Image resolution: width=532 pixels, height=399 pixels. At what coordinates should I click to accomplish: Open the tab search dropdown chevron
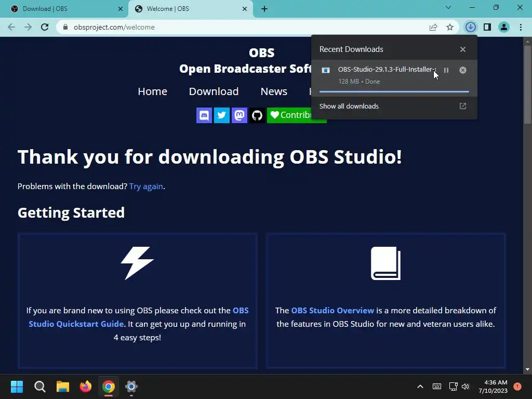448,7
